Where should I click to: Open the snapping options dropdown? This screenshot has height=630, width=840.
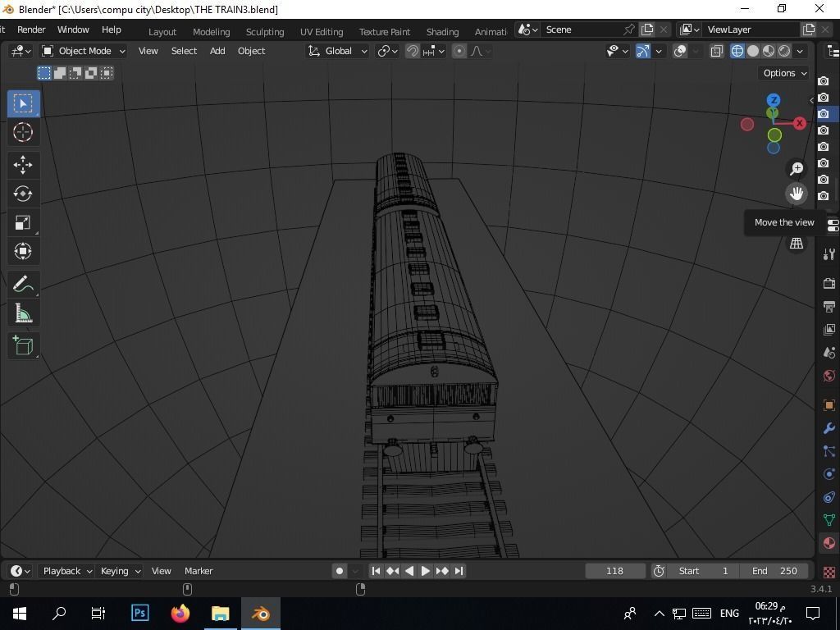click(x=435, y=51)
